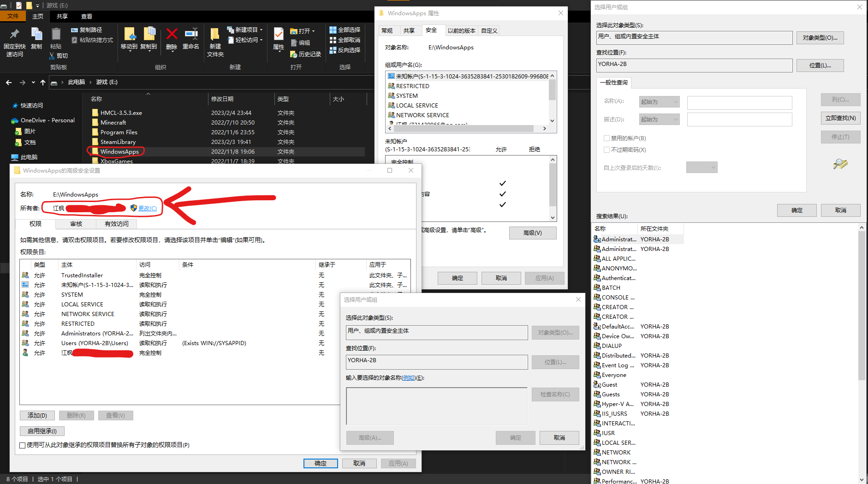Click the Up arrow in Explorer
This screenshot has width=868, height=484.
tap(43, 82)
